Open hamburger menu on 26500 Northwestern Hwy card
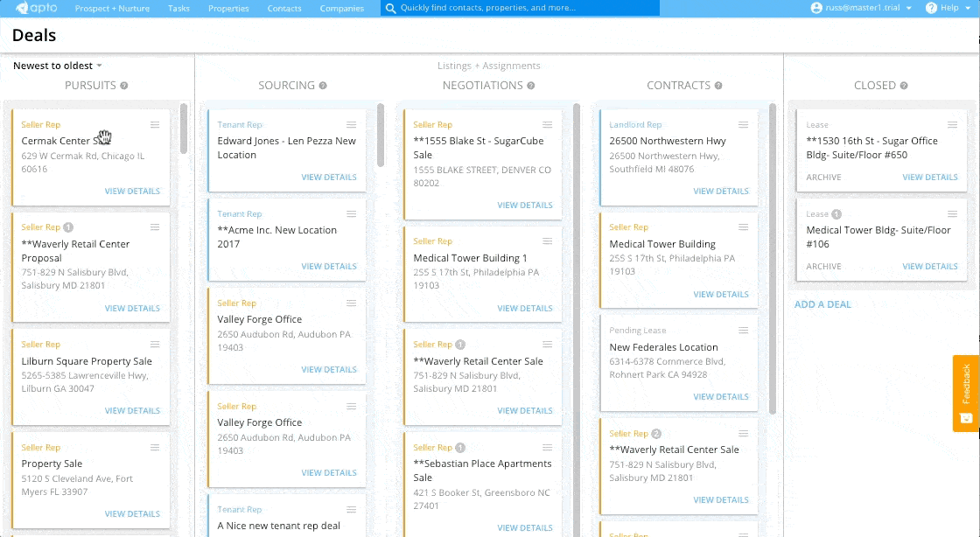 pyautogui.click(x=743, y=125)
